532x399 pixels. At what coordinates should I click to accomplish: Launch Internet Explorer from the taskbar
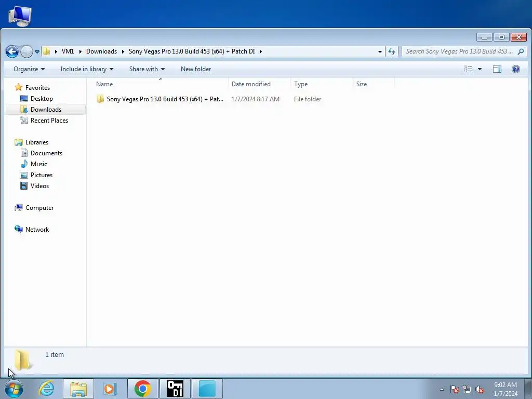(46, 389)
